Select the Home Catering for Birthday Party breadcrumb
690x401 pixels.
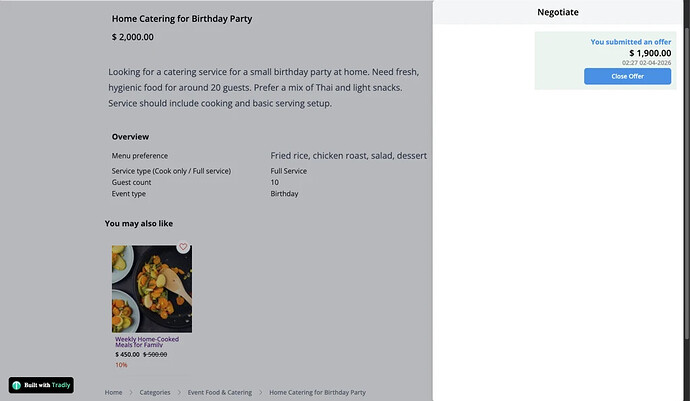[317, 393]
